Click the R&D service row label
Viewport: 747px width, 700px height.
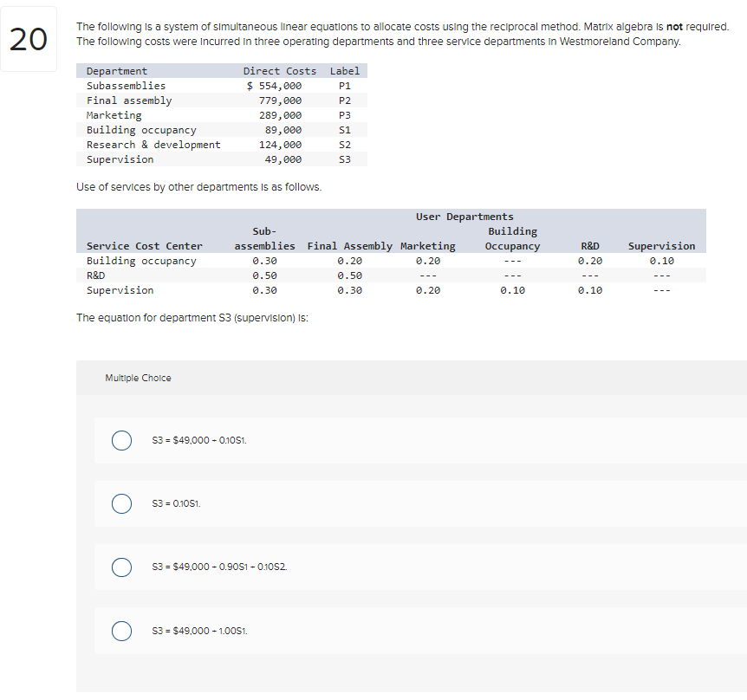pyautogui.click(x=95, y=275)
